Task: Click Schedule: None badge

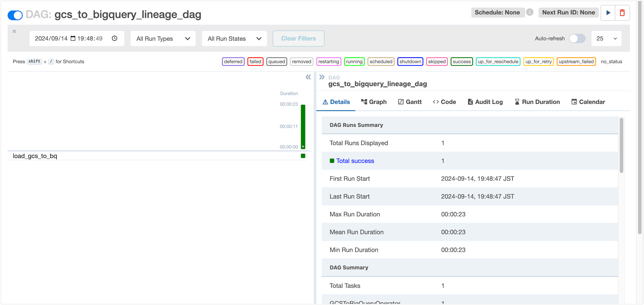Action: click(497, 13)
